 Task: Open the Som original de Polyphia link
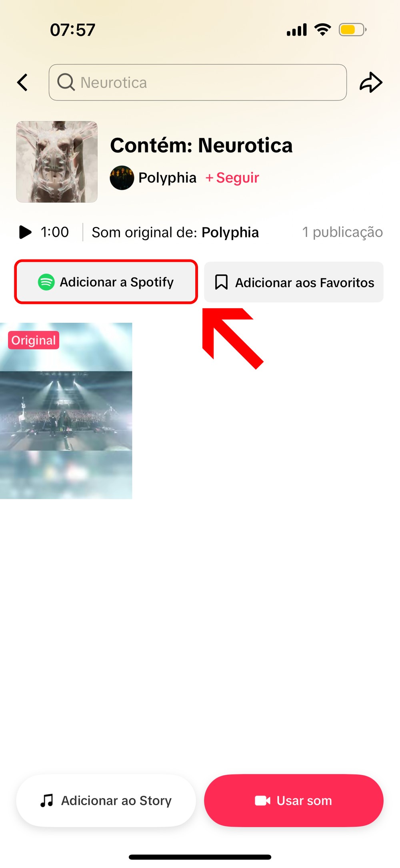pyautogui.click(x=175, y=232)
